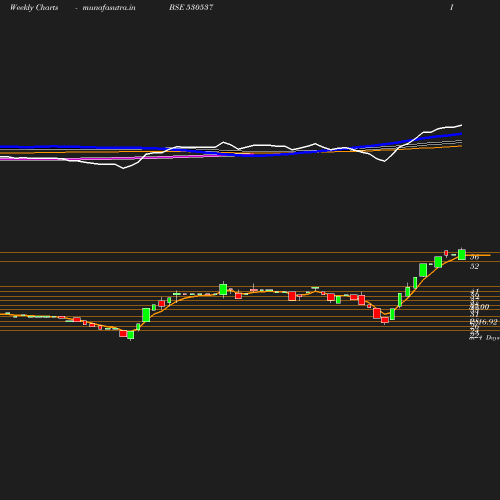Click the "36" price label beside last candle

coord(474,257)
